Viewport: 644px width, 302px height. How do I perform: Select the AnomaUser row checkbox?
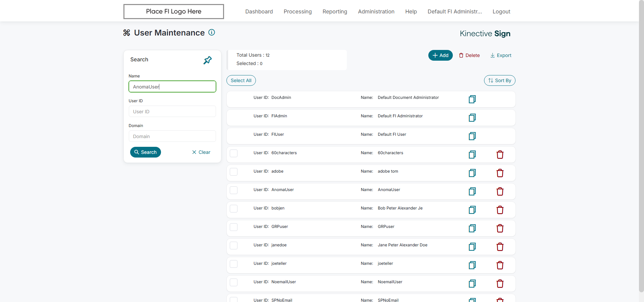click(x=234, y=190)
